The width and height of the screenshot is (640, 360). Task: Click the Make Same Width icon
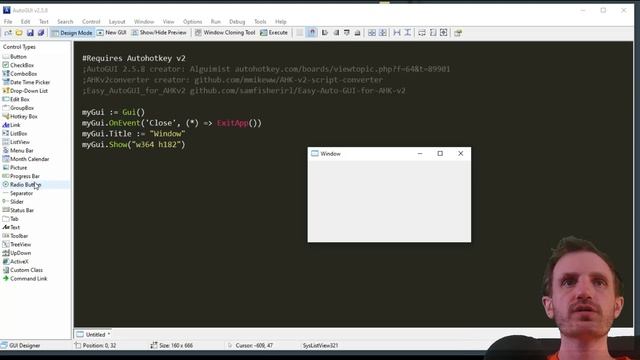422,33
